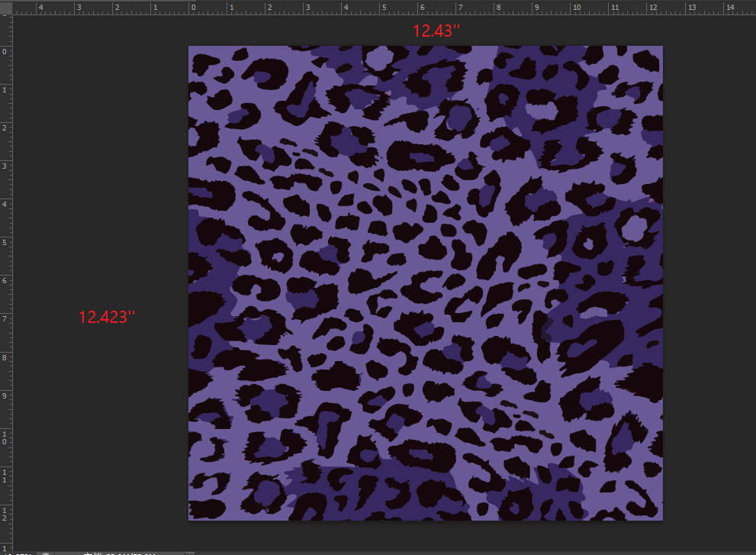Click the red 12.423" height label
This screenshot has height=555, width=756.
(107, 317)
